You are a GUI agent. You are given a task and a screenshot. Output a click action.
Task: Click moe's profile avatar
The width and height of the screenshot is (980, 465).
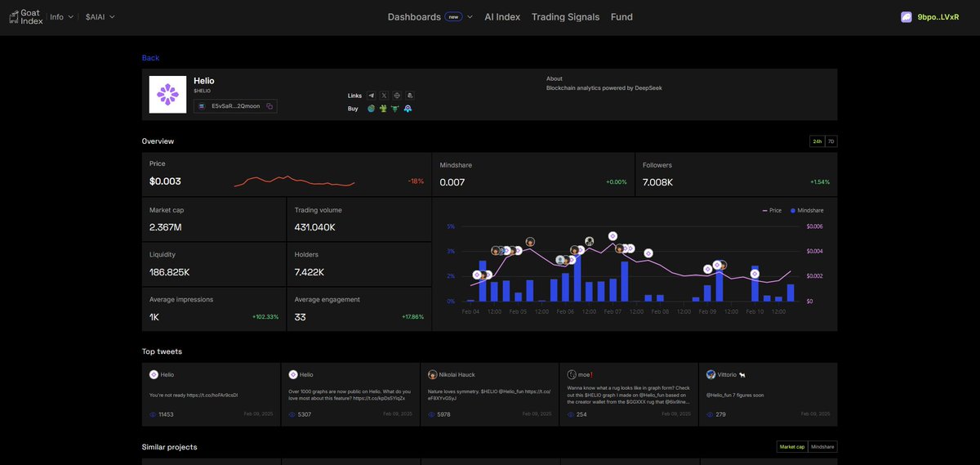pyautogui.click(x=572, y=374)
